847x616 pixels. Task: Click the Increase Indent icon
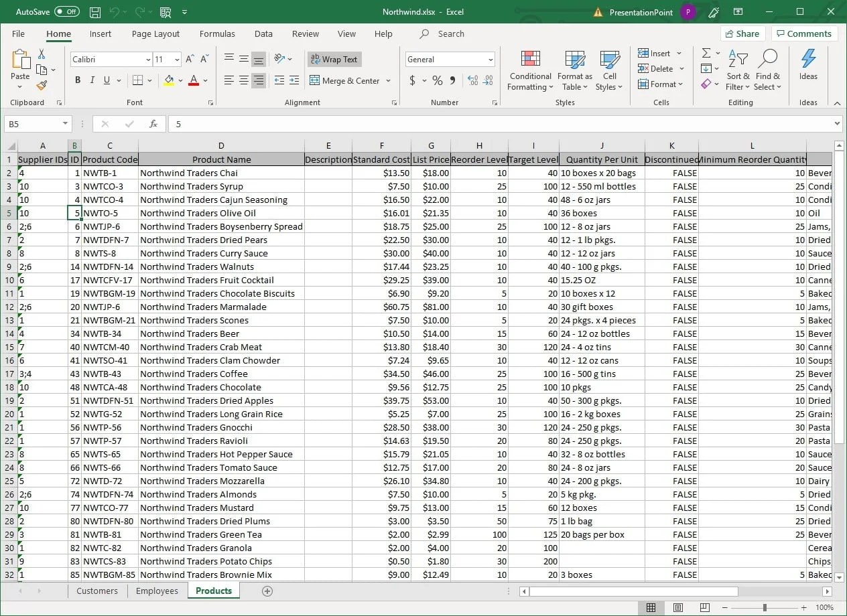(x=294, y=80)
